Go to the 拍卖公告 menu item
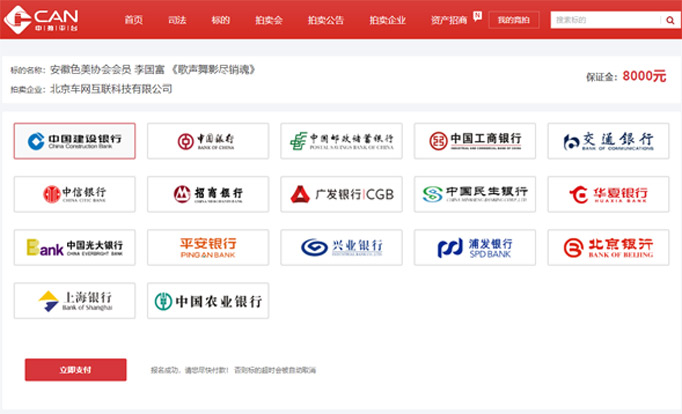Image resolution: width=682 pixels, height=414 pixels. pos(326,20)
